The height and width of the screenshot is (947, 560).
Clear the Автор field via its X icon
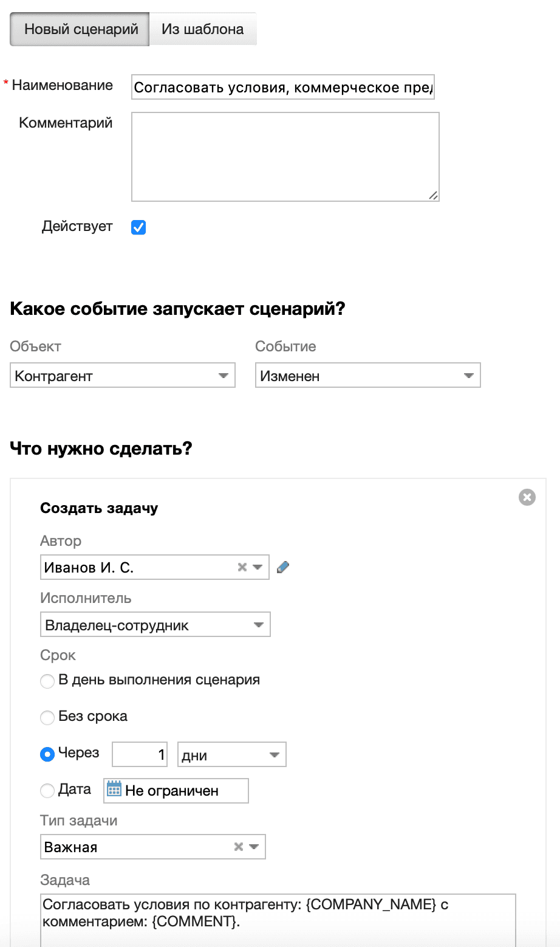point(242,566)
